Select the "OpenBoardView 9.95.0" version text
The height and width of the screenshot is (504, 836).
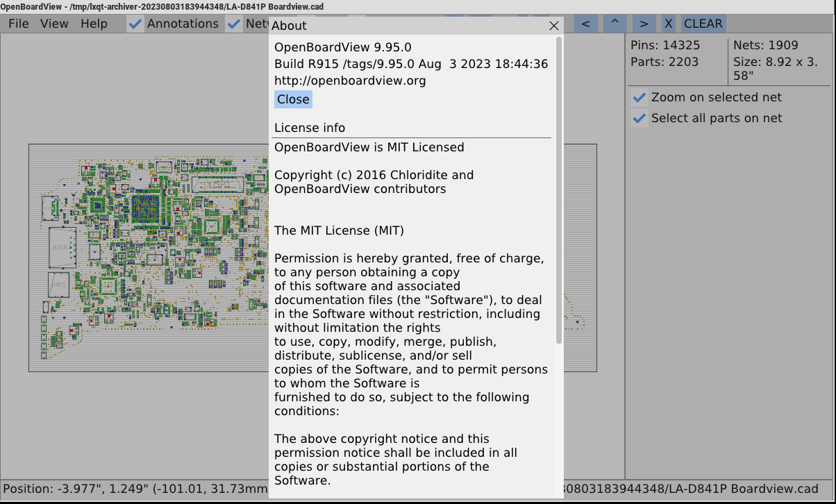pos(343,47)
